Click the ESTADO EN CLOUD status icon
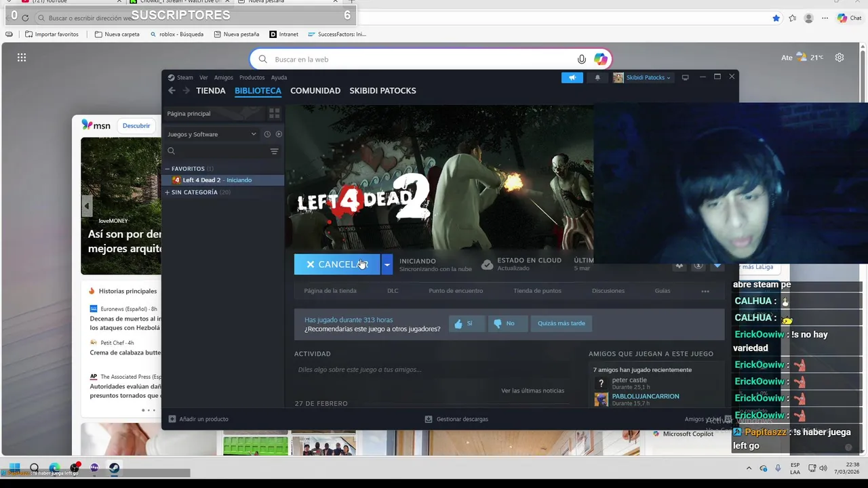Screen dimensions: 868x488 click(487, 264)
